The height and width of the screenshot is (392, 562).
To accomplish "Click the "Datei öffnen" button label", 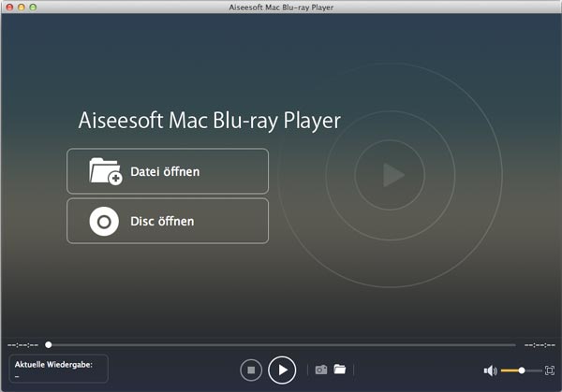I will click(165, 172).
